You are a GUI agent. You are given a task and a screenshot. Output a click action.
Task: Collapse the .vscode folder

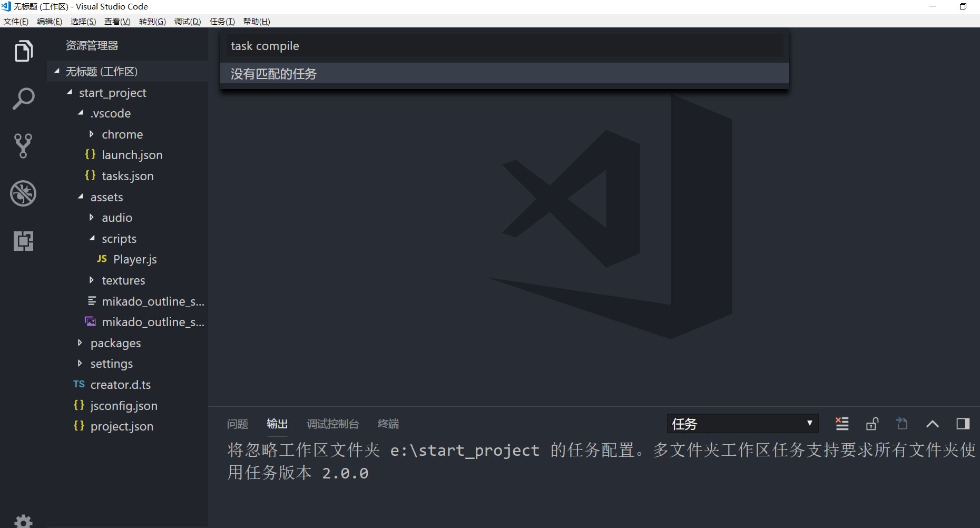(128, 113)
